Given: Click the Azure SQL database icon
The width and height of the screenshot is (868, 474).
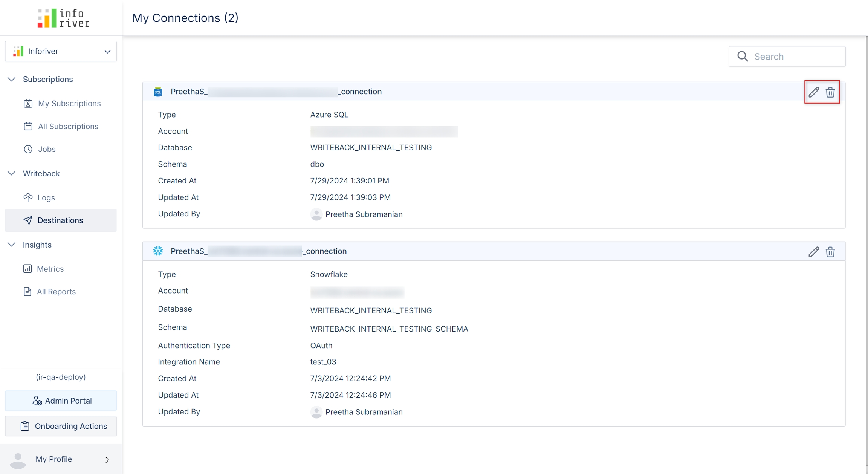Looking at the screenshot, I should (x=158, y=92).
